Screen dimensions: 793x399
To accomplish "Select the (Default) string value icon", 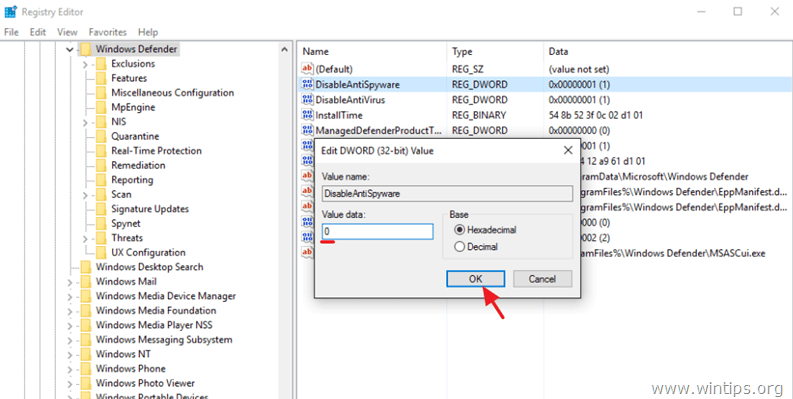I will (x=307, y=69).
